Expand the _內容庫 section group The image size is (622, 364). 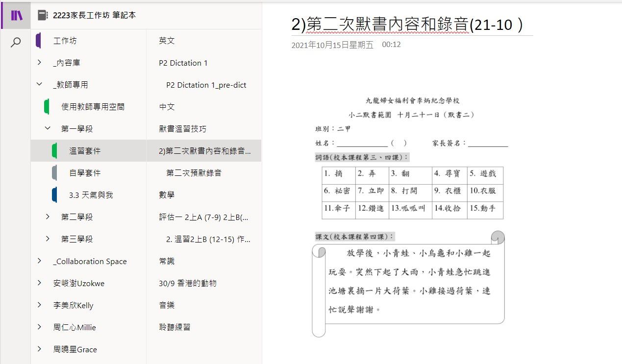(x=39, y=62)
